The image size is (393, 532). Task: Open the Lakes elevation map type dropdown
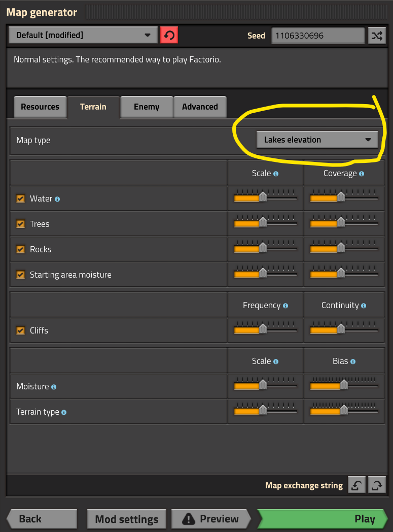(x=317, y=140)
